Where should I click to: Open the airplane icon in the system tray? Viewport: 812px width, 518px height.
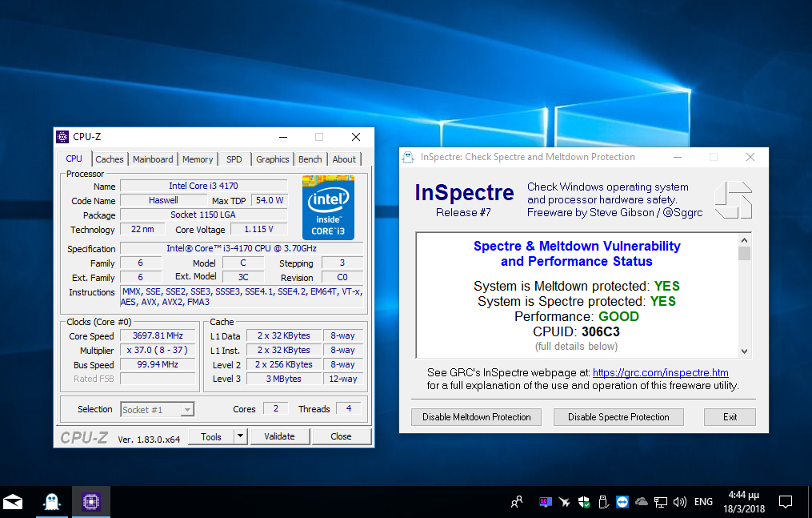coord(565,501)
